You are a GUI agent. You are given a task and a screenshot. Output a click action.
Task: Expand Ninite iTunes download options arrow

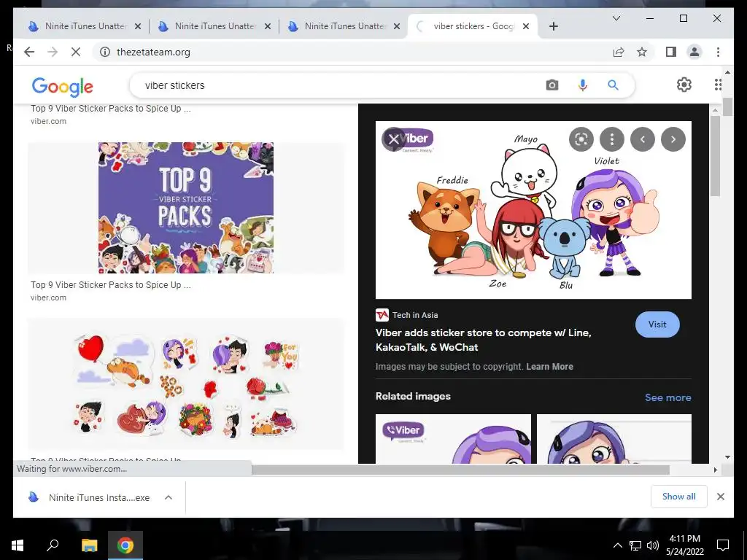(x=169, y=497)
